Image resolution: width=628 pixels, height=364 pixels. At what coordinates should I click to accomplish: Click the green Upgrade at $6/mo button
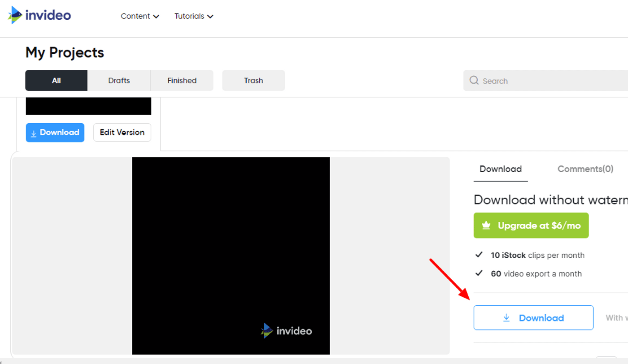[x=531, y=225]
